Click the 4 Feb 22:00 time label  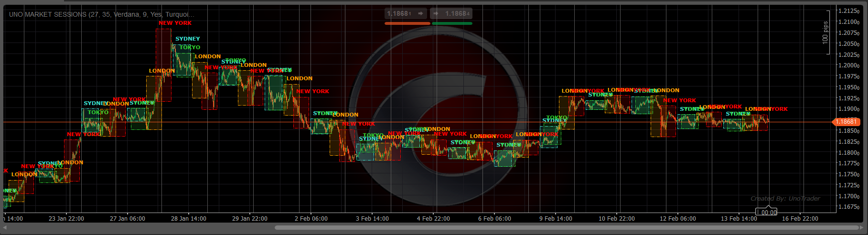[x=433, y=219]
